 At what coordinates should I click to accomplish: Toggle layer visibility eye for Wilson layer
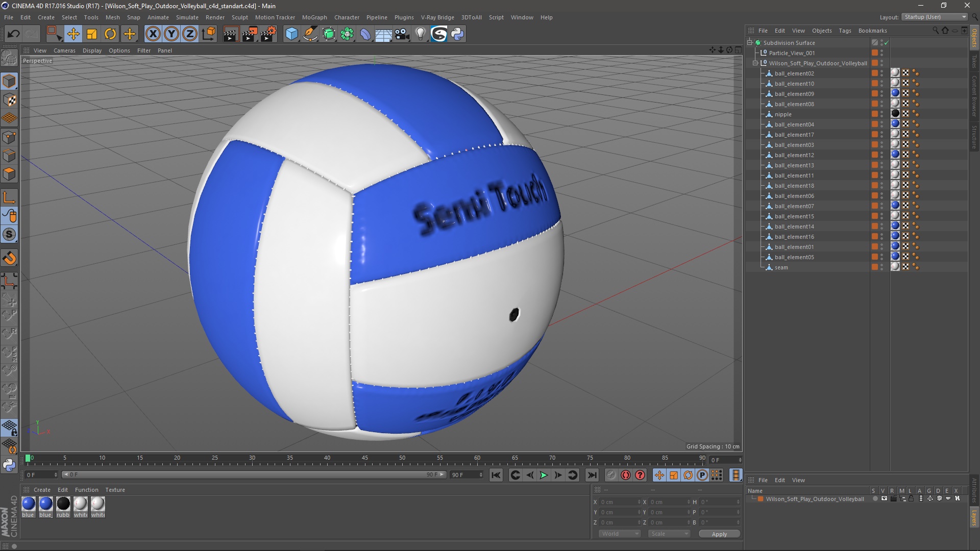[884, 499]
